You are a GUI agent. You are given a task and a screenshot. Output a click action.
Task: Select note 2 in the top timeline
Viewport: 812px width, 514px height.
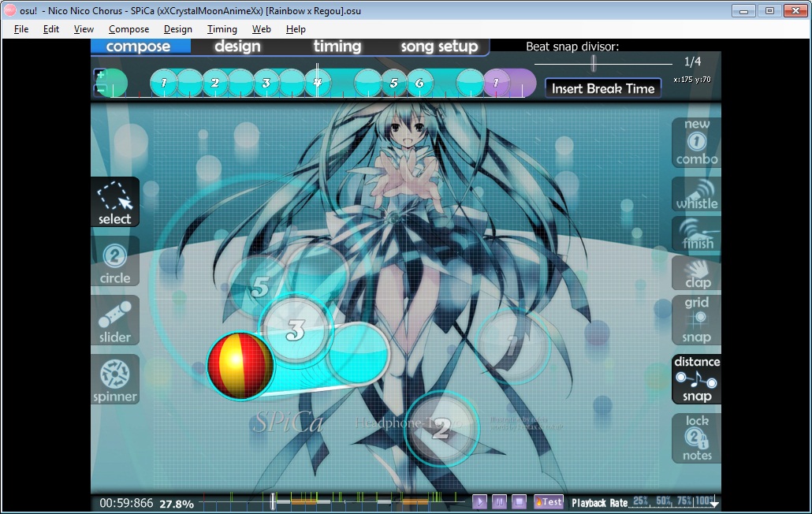click(215, 83)
